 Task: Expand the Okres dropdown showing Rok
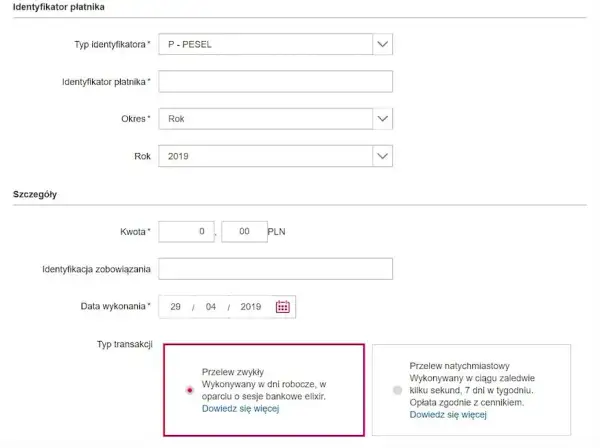click(276, 119)
